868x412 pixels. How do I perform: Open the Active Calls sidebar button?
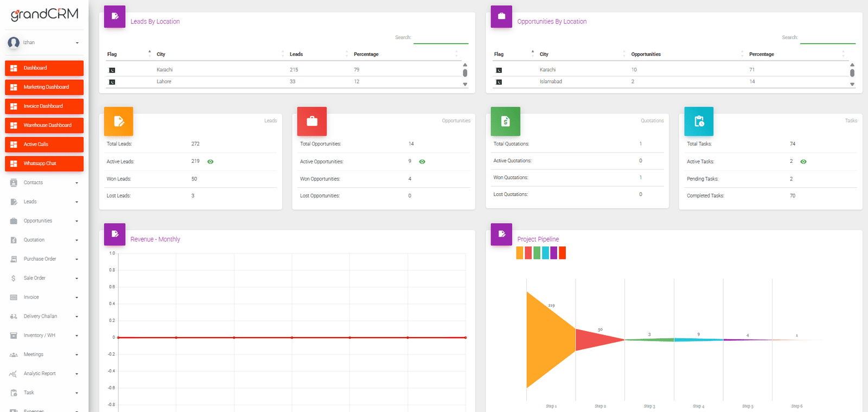[44, 144]
